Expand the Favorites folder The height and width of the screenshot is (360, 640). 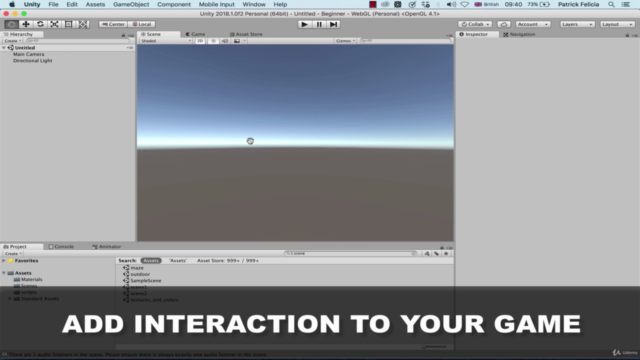(x=4, y=260)
